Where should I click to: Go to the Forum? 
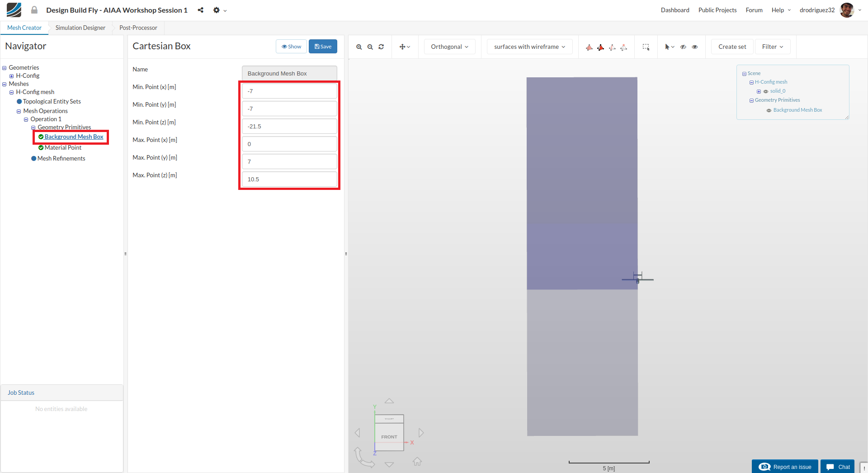(x=754, y=10)
